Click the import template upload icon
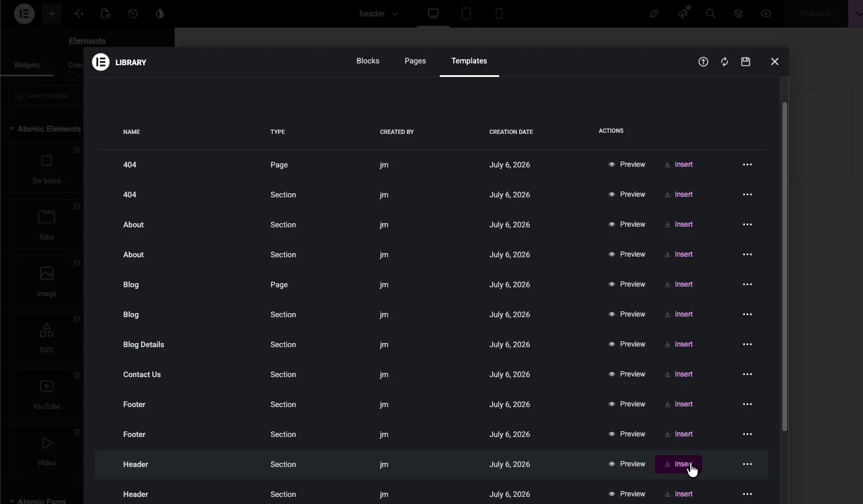Viewport: 863px width, 504px height. tap(703, 62)
